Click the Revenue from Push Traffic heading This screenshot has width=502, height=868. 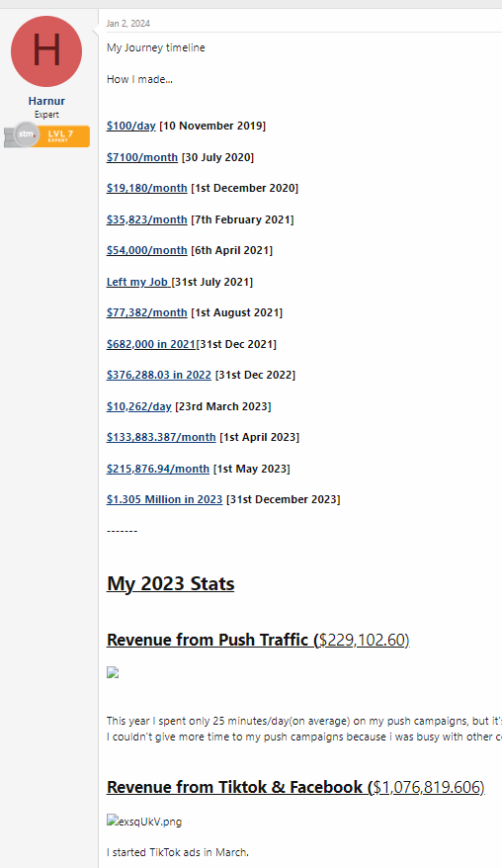tap(258, 640)
